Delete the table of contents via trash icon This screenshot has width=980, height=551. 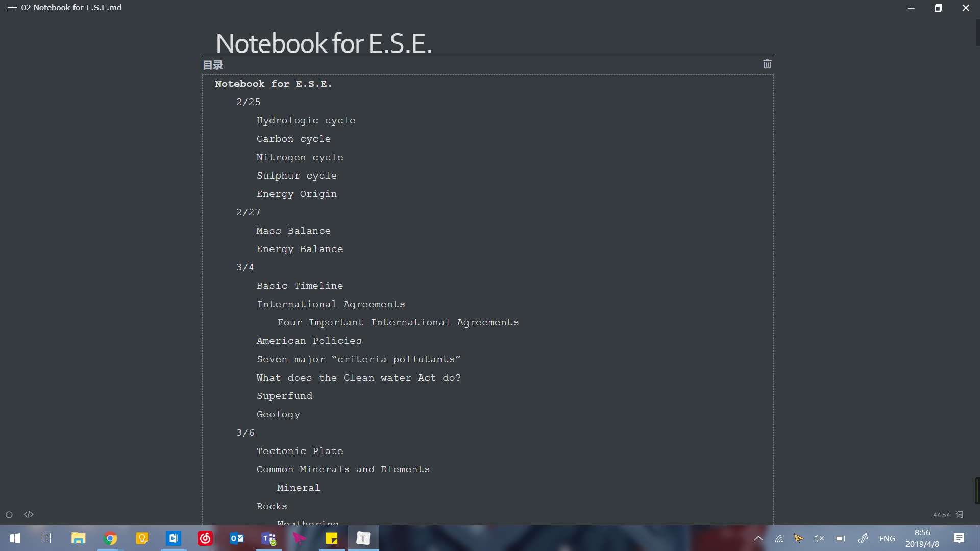point(767,64)
